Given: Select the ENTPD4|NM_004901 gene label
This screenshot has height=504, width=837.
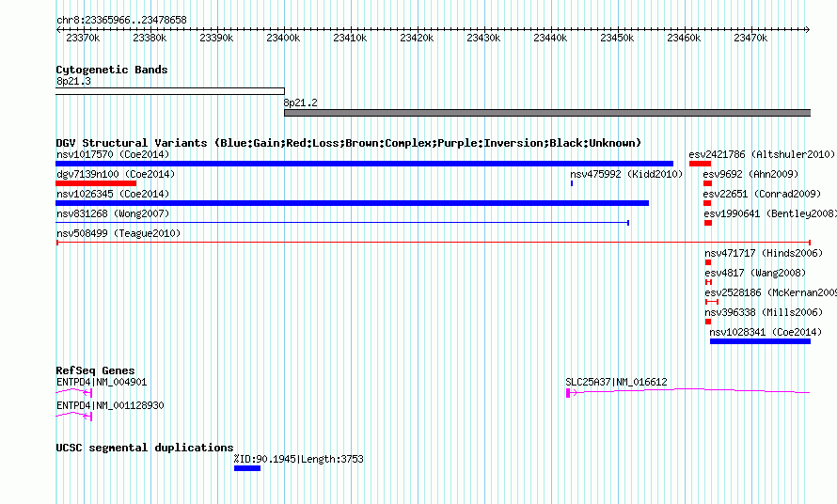Looking at the screenshot, I should [x=102, y=383].
